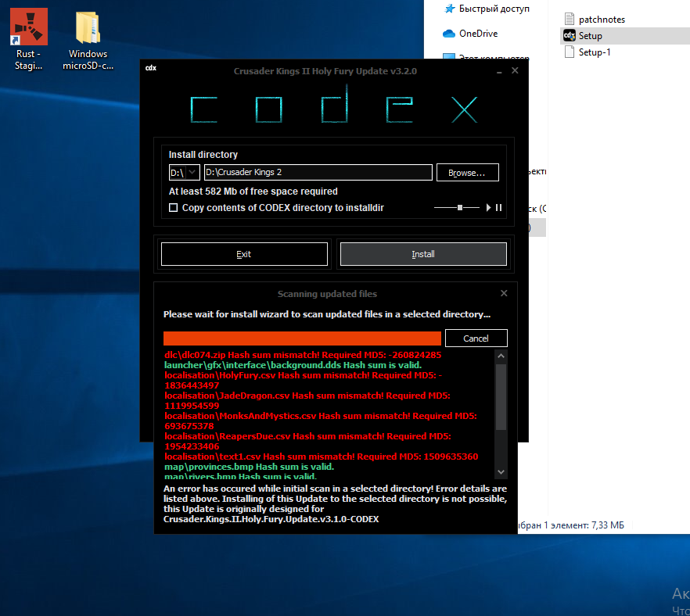690x616 pixels.
Task: Select the patchnotes file icon
Action: coord(570,19)
